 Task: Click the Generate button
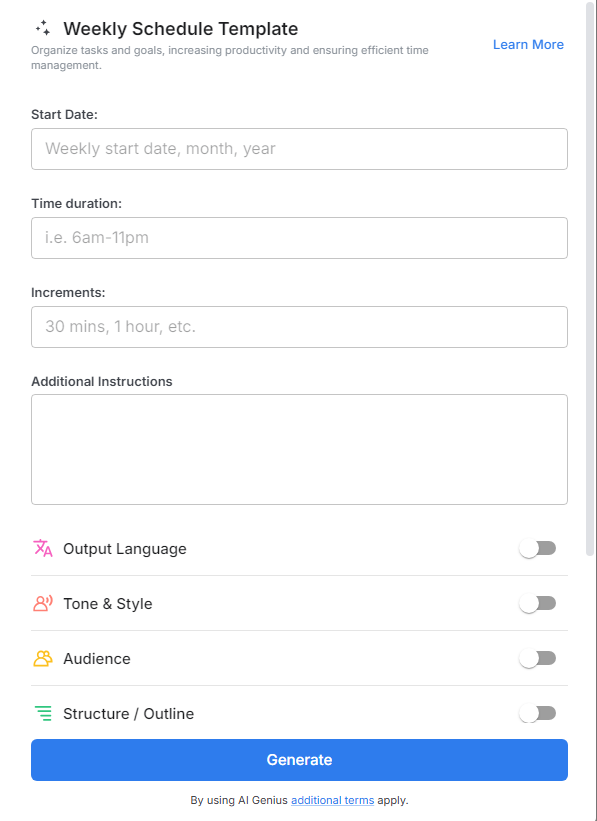pos(298,760)
